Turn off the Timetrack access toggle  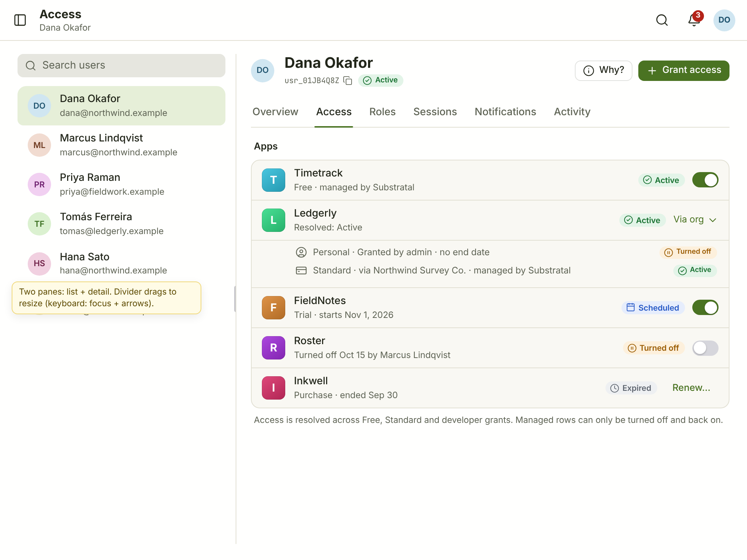(705, 180)
